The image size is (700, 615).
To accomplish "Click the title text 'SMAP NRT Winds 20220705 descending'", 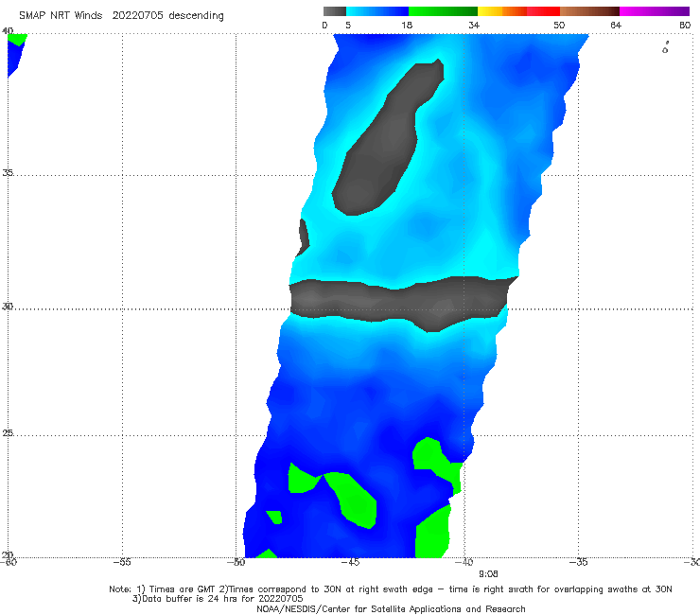I will point(121,16).
